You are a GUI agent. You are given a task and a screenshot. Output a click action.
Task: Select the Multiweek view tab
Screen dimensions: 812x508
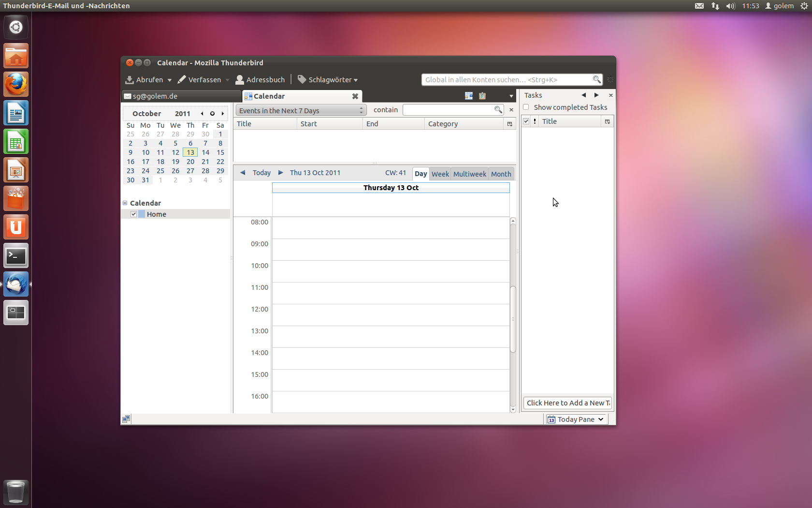[x=469, y=174]
